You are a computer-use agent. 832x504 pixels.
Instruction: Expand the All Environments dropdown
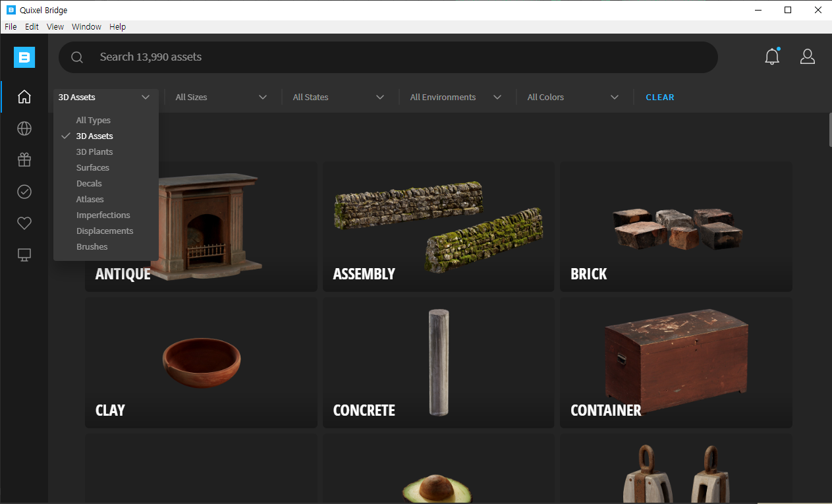[x=456, y=97]
